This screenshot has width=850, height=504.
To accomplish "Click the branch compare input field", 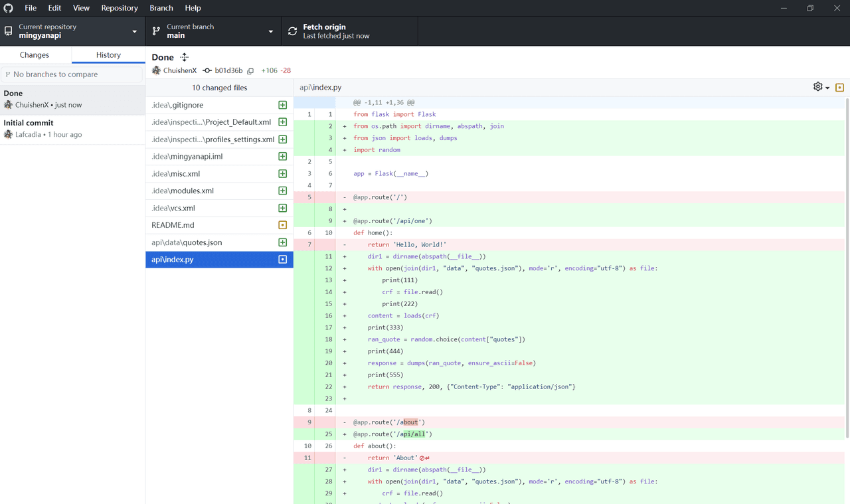I will point(72,74).
